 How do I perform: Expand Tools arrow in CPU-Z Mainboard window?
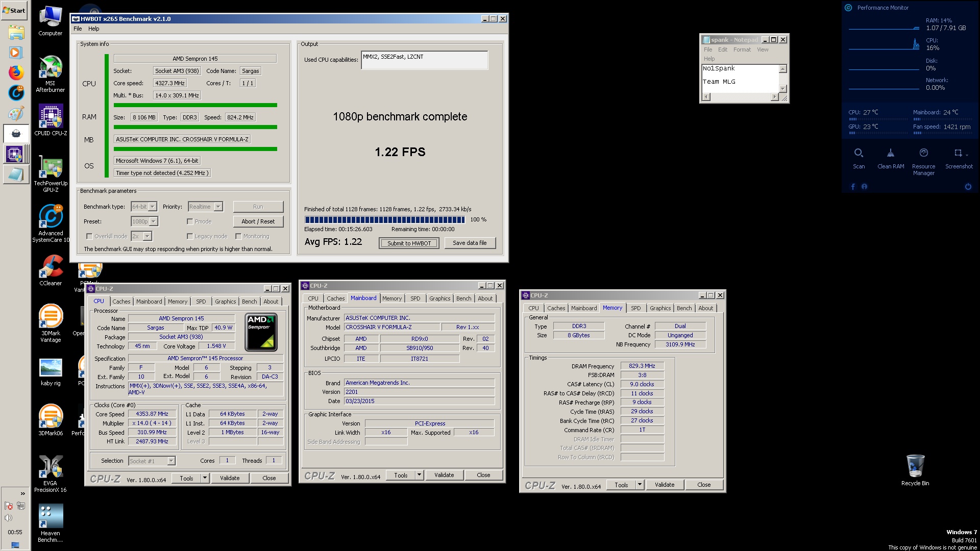[x=419, y=475]
